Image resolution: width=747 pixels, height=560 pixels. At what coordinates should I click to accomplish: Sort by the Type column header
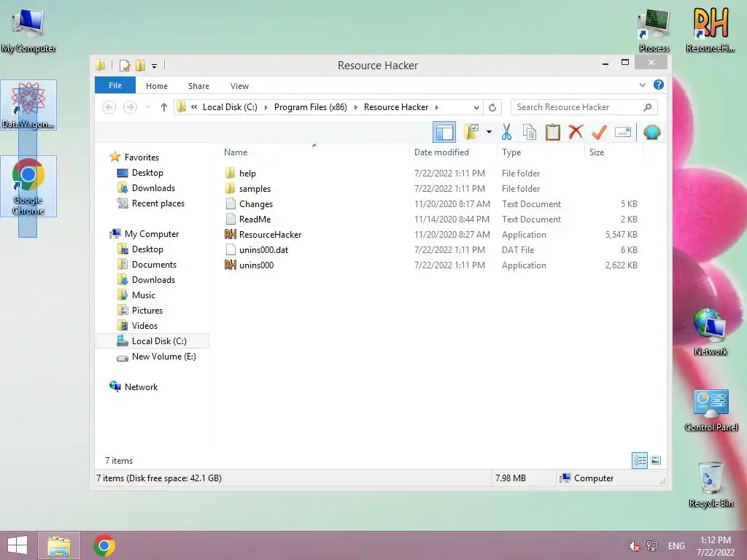point(511,152)
